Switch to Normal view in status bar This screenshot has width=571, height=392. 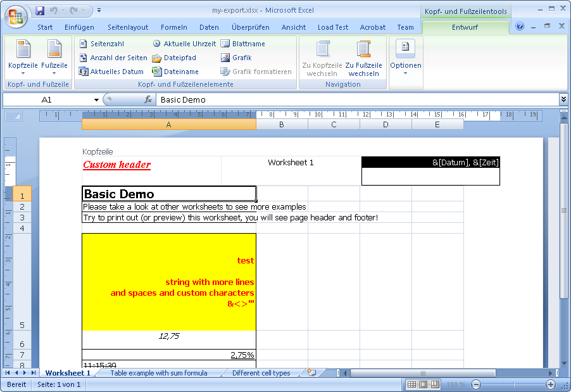pos(411,384)
